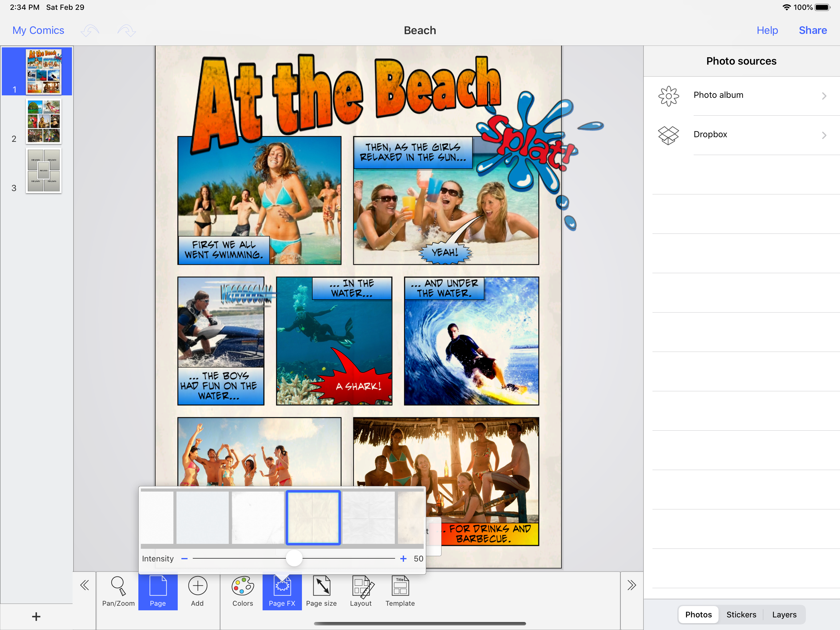Tap the redo arrow icon
Image resolution: width=840 pixels, height=630 pixels.
(126, 30)
